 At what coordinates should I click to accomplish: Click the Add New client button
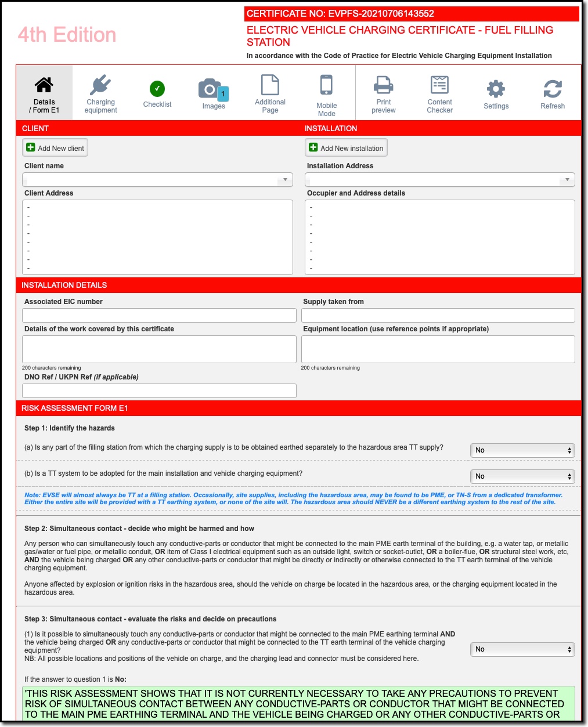tap(55, 147)
